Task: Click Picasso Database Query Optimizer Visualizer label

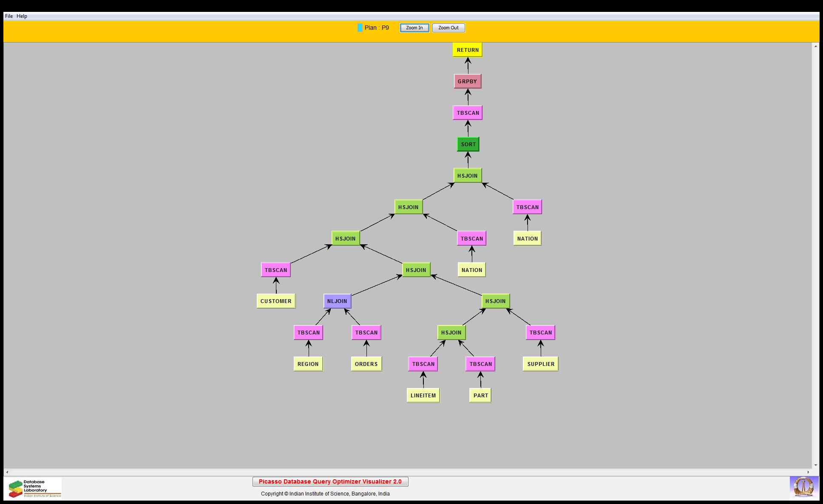Action: coord(330,481)
